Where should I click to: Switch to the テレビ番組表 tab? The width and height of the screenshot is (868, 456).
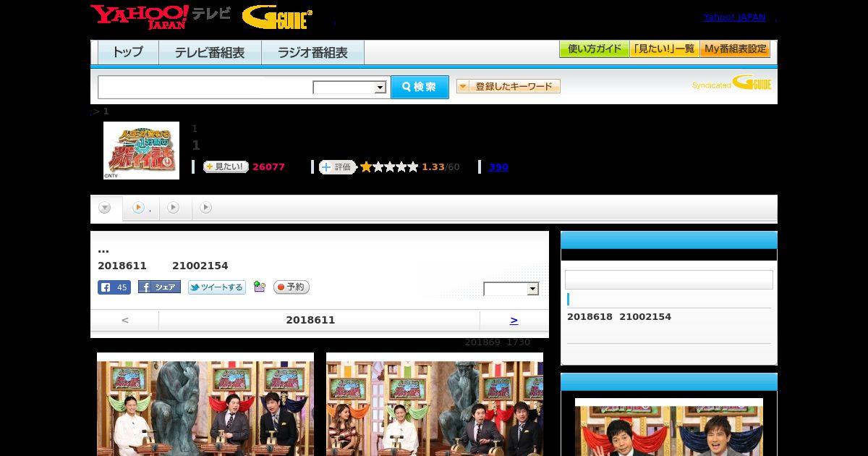click(x=210, y=52)
